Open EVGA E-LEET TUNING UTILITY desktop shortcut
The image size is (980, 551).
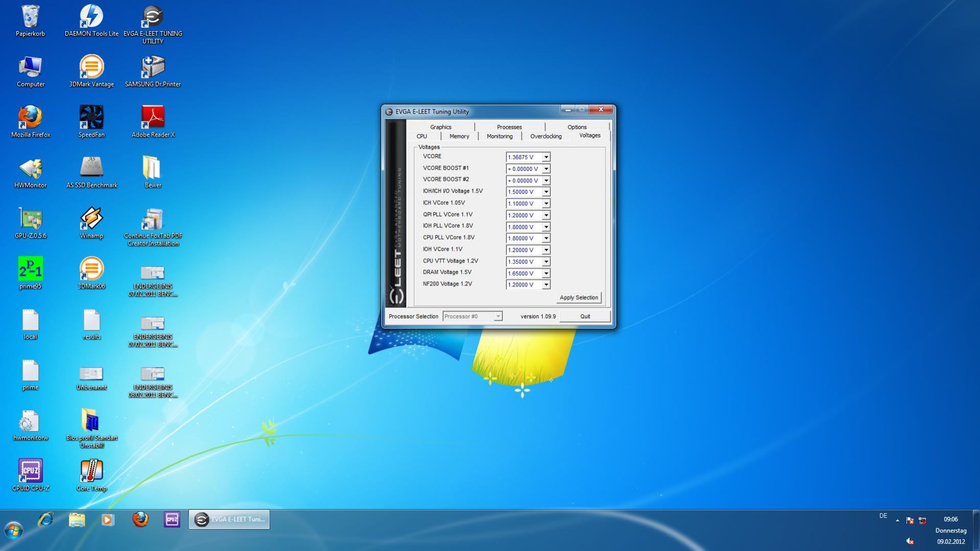click(x=153, y=24)
